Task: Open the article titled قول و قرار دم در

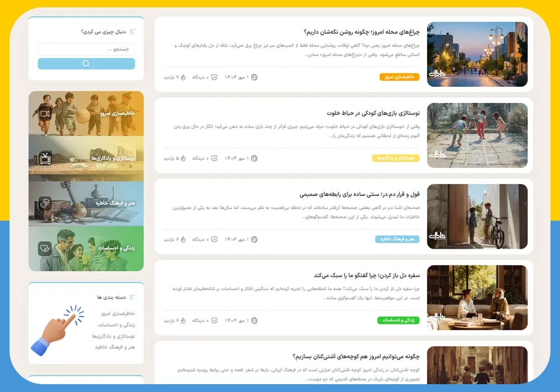Action: 360,194
